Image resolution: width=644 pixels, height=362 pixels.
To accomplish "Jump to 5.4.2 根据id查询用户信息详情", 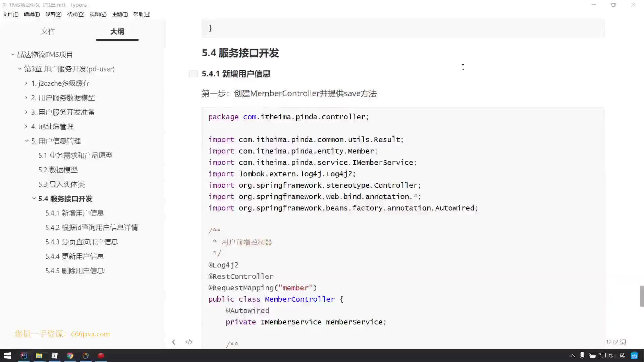I will tap(92, 227).
